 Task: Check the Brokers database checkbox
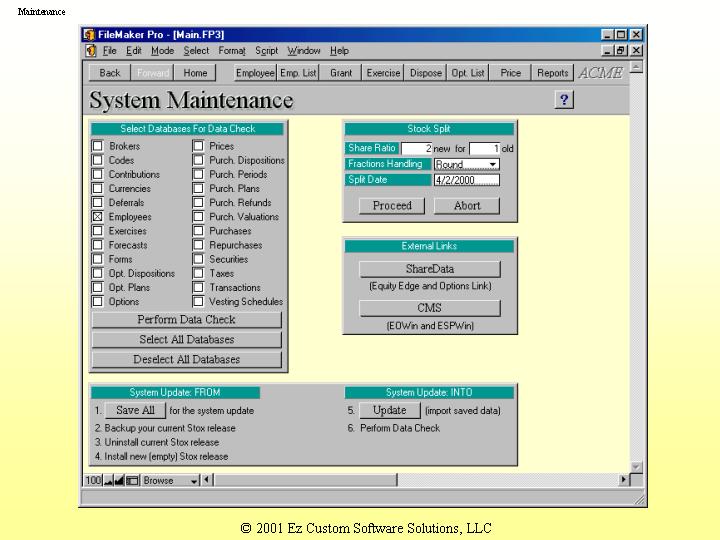(x=98, y=146)
